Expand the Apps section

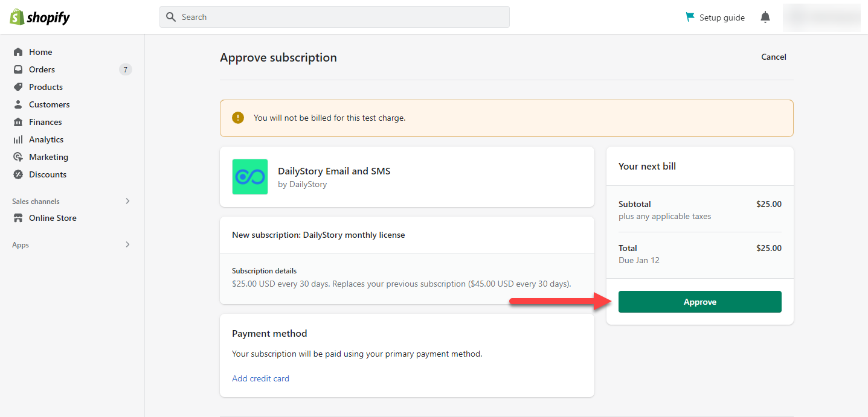pos(127,244)
